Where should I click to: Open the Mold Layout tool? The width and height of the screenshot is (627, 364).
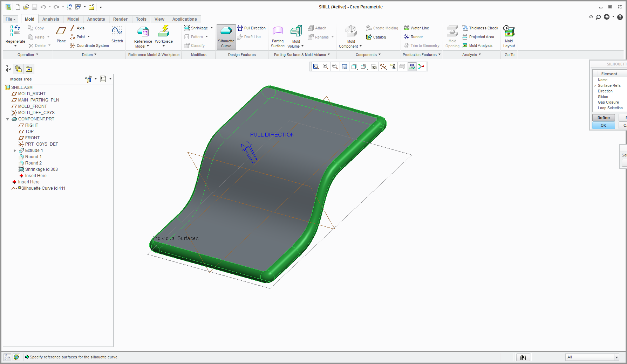(x=509, y=36)
